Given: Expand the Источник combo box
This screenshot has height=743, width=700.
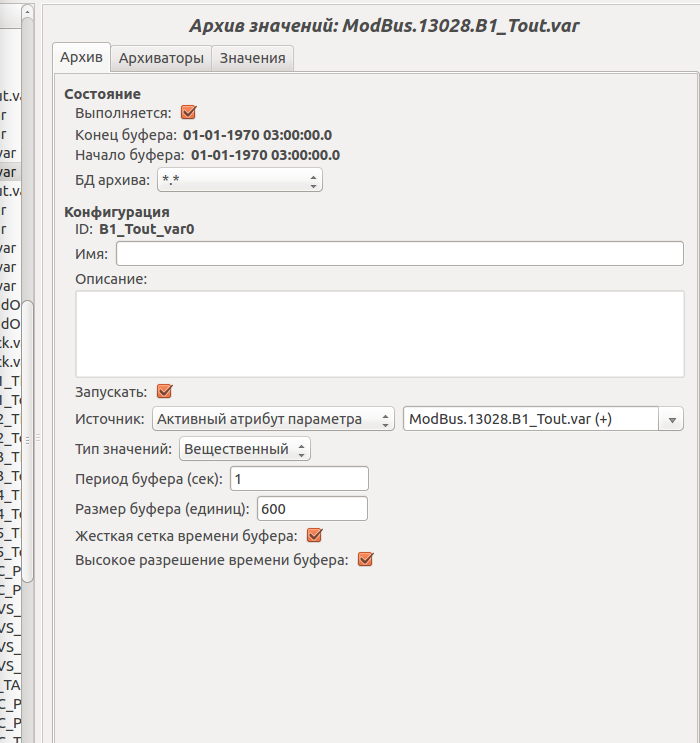Looking at the screenshot, I should coord(273,420).
